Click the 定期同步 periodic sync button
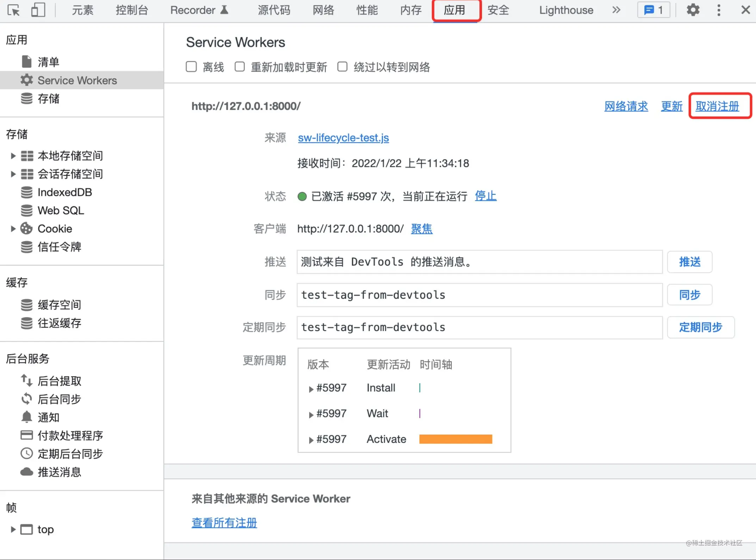This screenshot has width=756, height=560. click(701, 327)
